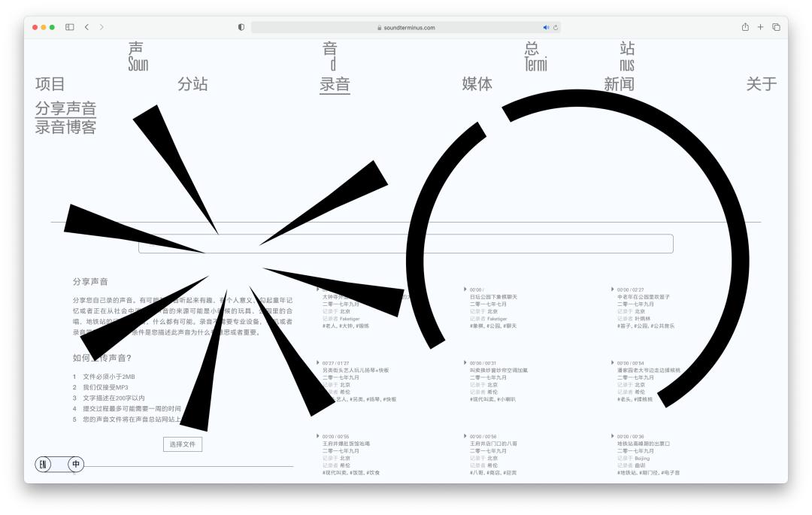The width and height of the screenshot is (812, 515).
Task: Open the 媒体 navigation menu
Action: point(477,84)
